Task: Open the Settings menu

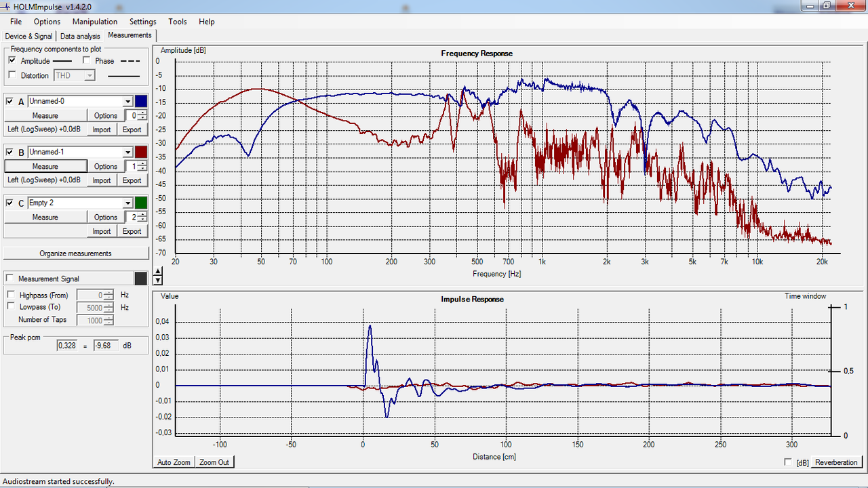Action: pyautogui.click(x=143, y=22)
